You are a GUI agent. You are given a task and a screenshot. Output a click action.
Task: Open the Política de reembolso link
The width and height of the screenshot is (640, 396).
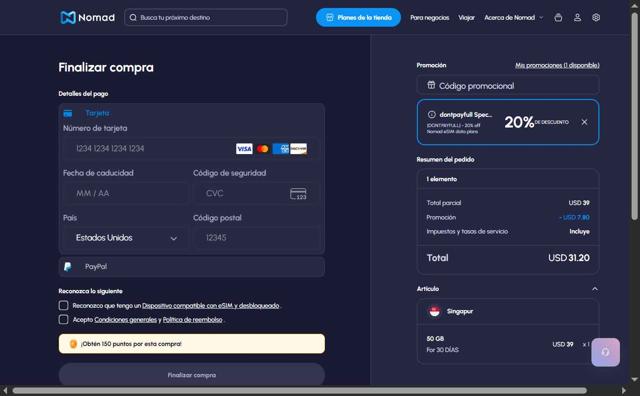tap(193, 320)
